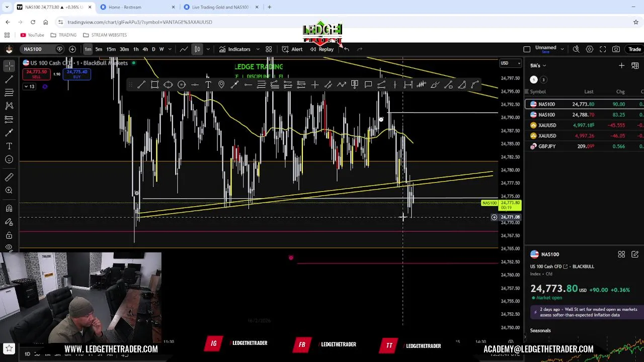
Task: Open the USD currency dropdown on price scale
Action: pos(510,63)
